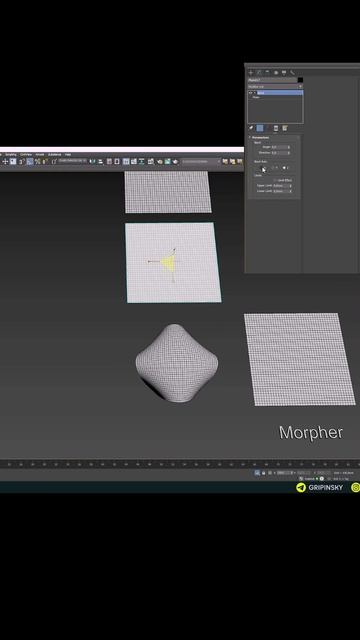Click the Telegram icon beside GRIPINSKY
360x640 pixels.
point(301,487)
